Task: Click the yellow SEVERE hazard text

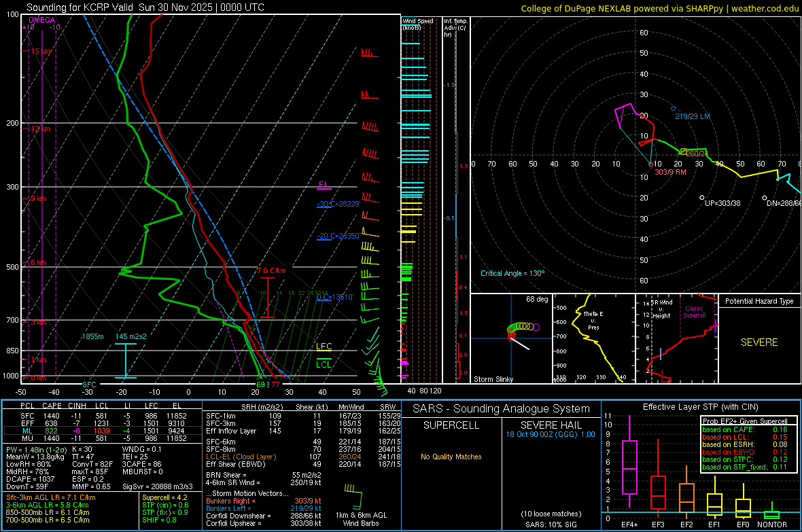Action: 759,342
